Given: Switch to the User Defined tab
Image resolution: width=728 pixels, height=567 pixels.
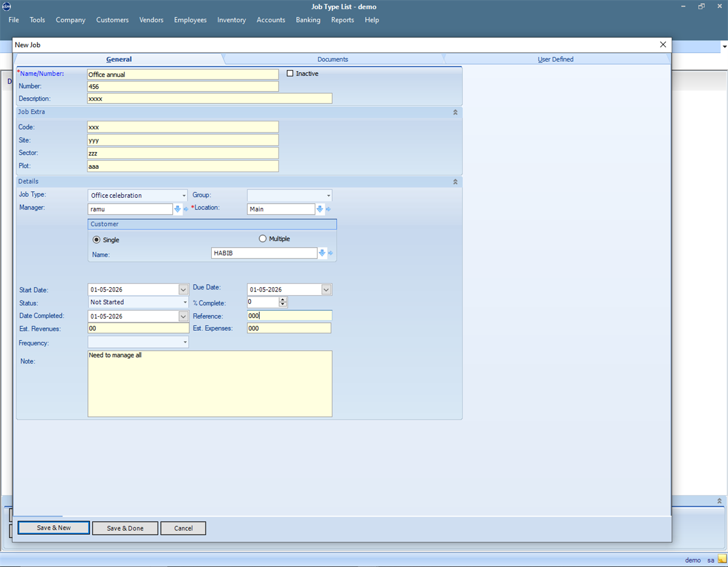Looking at the screenshot, I should (x=555, y=59).
